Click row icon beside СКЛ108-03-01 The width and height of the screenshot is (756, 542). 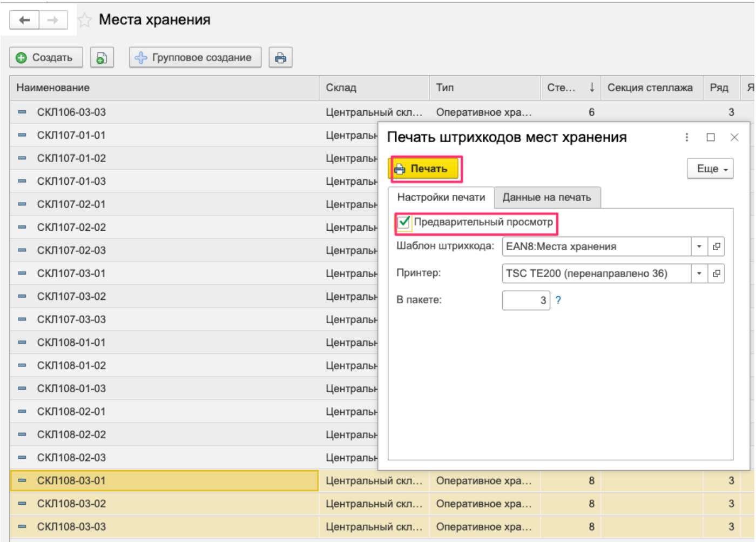[22, 480]
